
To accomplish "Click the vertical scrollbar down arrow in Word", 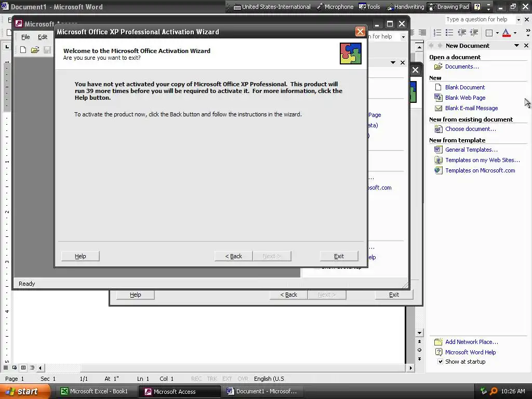I will coord(419,333).
